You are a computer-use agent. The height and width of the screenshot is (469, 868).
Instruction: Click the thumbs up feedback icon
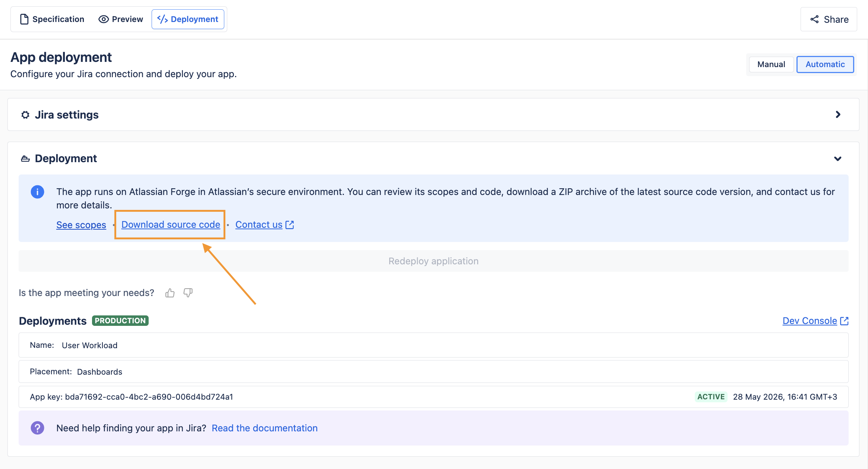click(170, 293)
